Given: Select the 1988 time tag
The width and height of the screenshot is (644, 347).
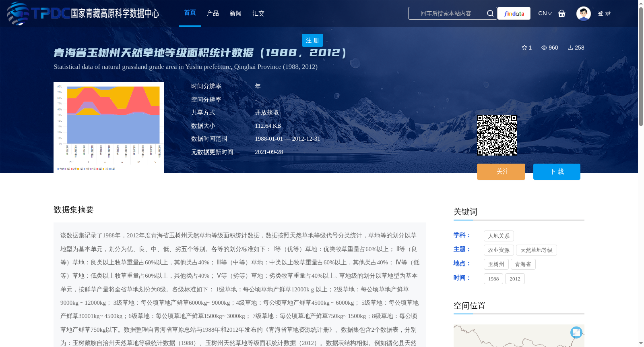Looking at the screenshot, I should pos(493,279).
